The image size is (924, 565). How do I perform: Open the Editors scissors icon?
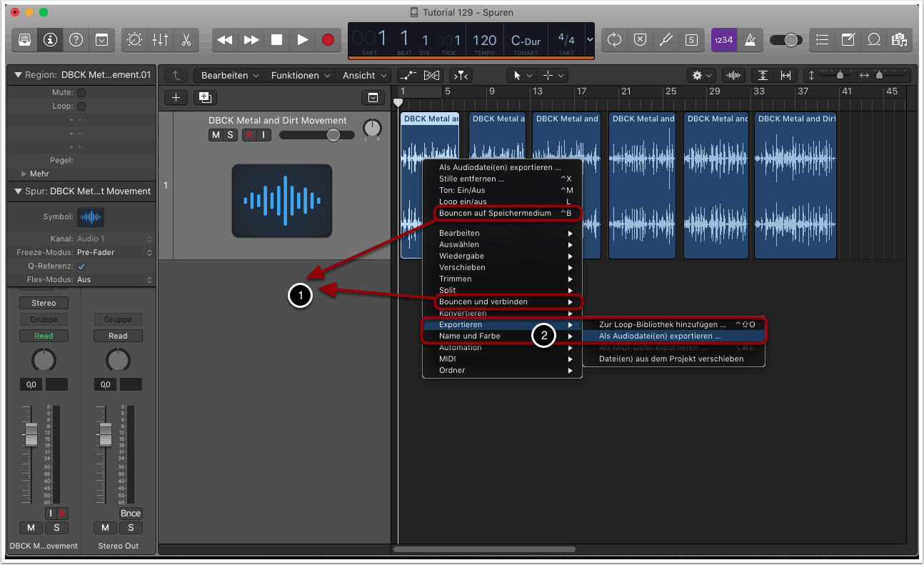(186, 40)
